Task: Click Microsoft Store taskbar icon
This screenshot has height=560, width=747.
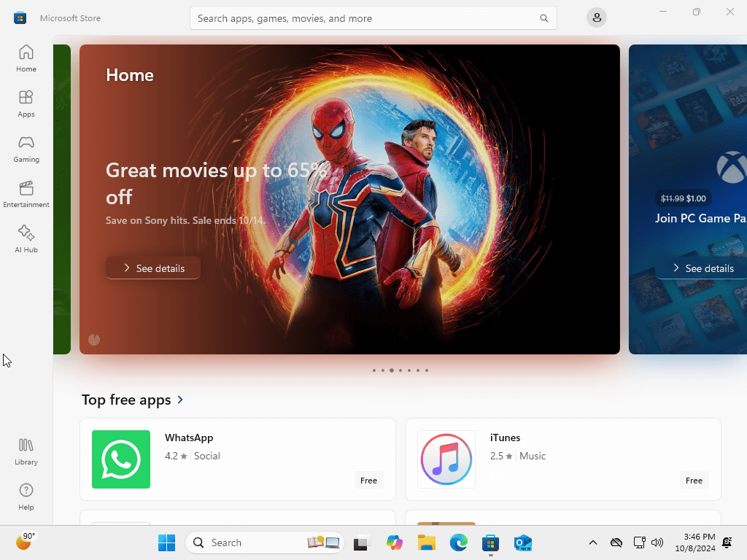Action: point(491,542)
